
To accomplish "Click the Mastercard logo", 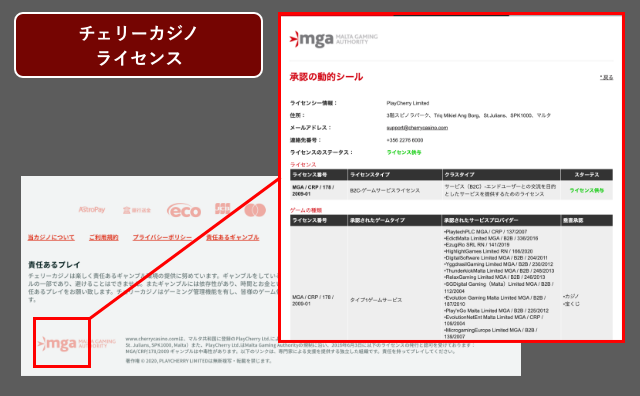I will 255,210.
